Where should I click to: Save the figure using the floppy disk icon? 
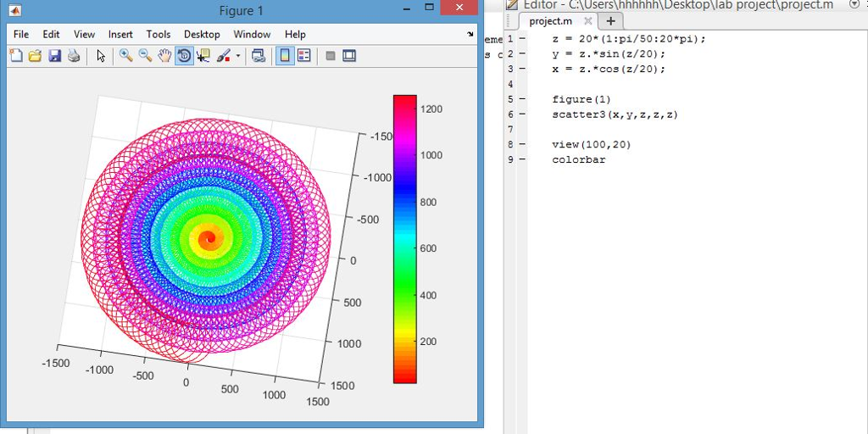pyautogui.click(x=54, y=56)
